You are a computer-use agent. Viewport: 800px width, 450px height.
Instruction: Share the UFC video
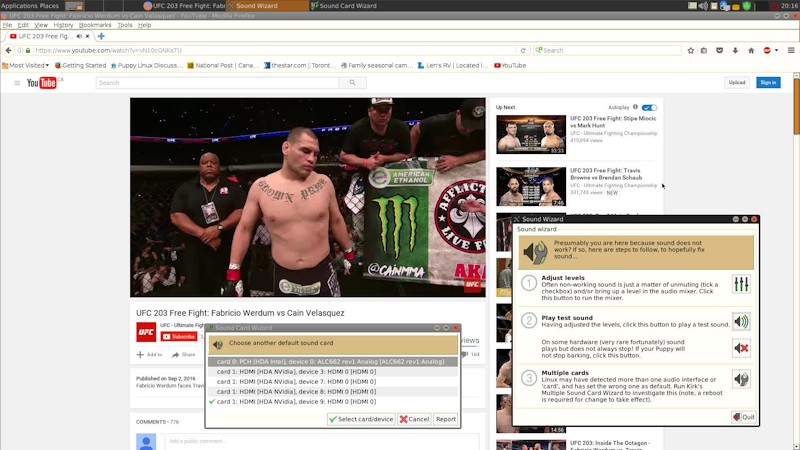click(184, 355)
